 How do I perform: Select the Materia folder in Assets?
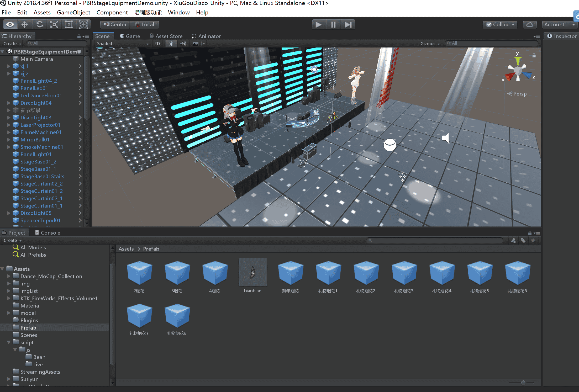pyautogui.click(x=30, y=306)
